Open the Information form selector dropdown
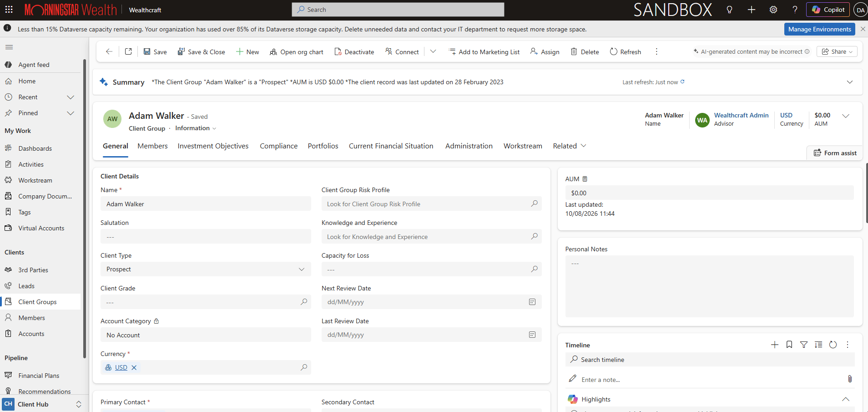Viewport: 868px width, 412px height. point(196,128)
